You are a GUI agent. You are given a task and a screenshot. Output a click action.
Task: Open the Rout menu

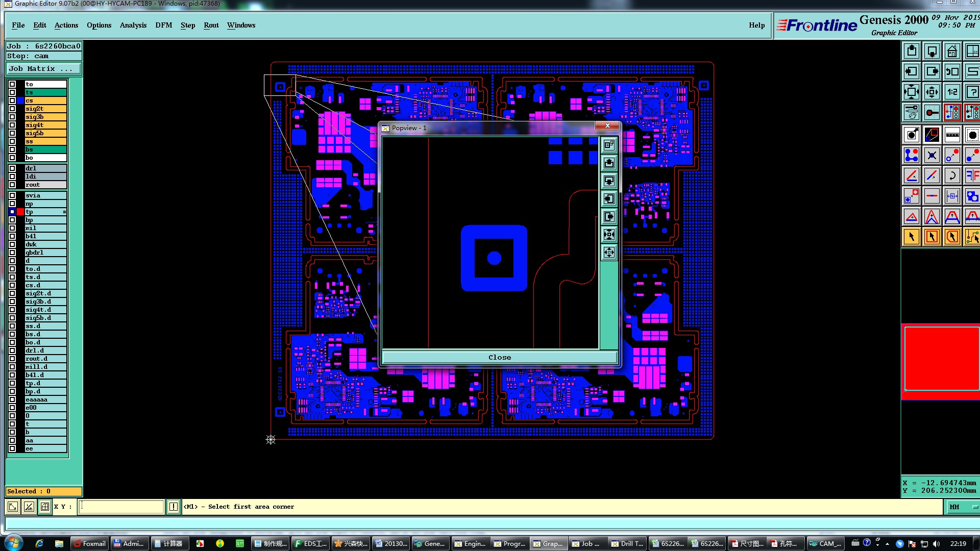211,25
